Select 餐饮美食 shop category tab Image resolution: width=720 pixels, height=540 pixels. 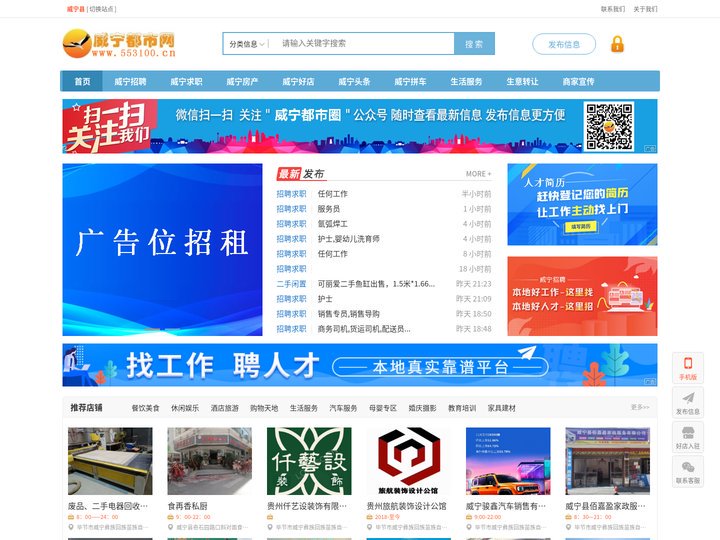pos(145,408)
